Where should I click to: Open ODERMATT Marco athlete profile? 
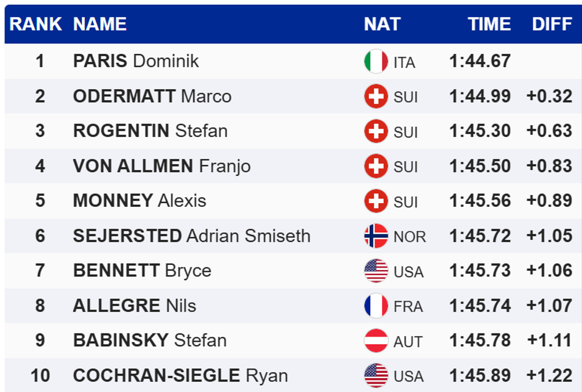[152, 96]
